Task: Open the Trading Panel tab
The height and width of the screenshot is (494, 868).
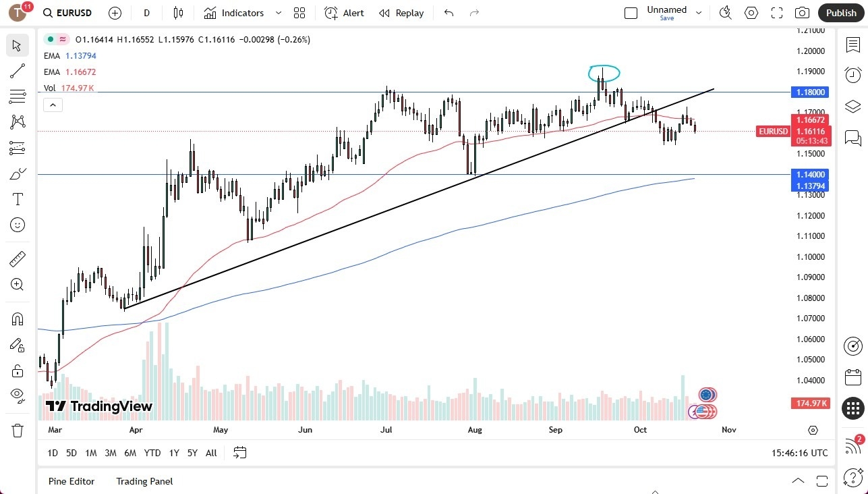Action: tap(144, 481)
